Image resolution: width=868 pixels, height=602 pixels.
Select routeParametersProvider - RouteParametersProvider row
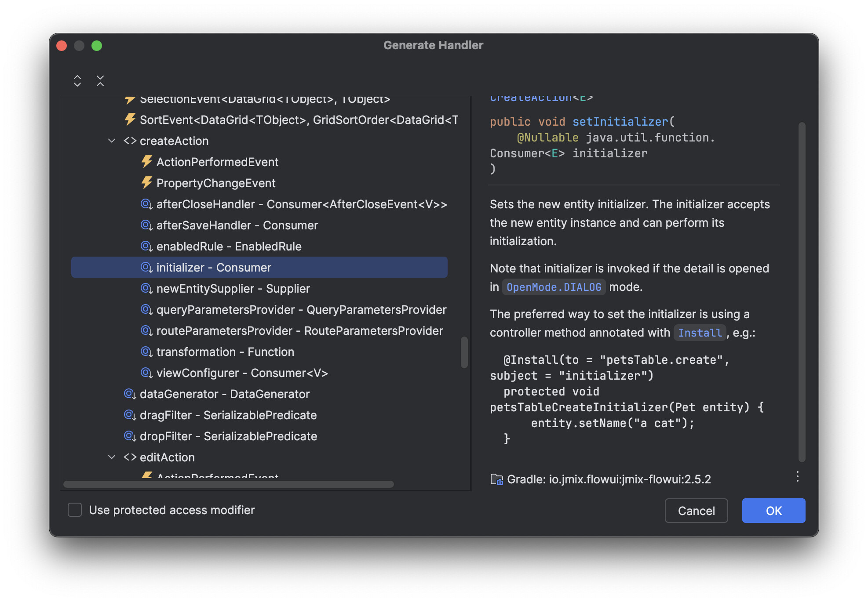[x=259, y=331]
